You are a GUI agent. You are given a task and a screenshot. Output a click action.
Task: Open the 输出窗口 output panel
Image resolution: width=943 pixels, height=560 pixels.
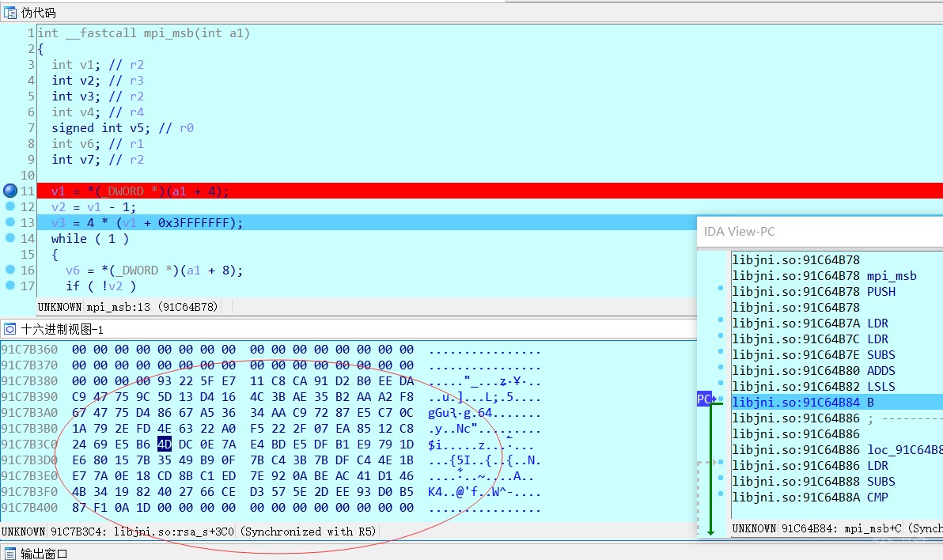pos(44,554)
